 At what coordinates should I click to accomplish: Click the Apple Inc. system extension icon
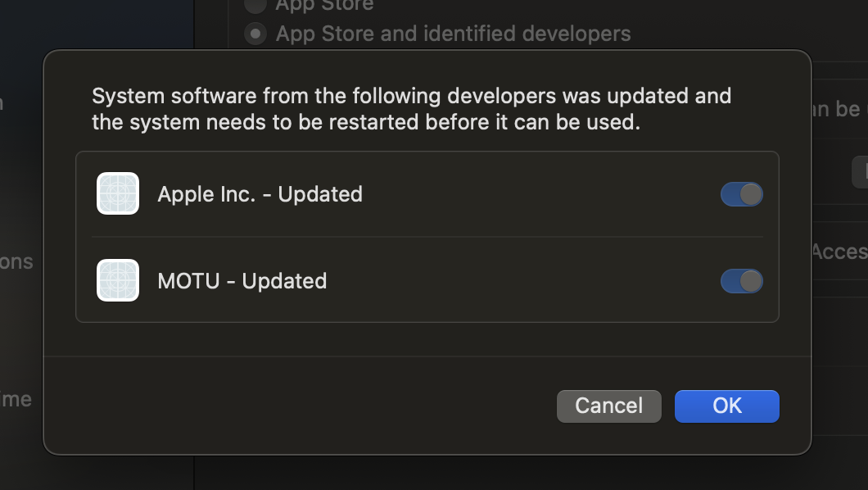[x=118, y=193]
